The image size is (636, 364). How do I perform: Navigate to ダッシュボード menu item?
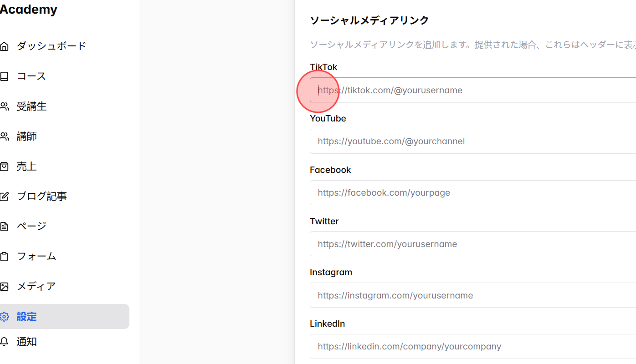pos(50,45)
